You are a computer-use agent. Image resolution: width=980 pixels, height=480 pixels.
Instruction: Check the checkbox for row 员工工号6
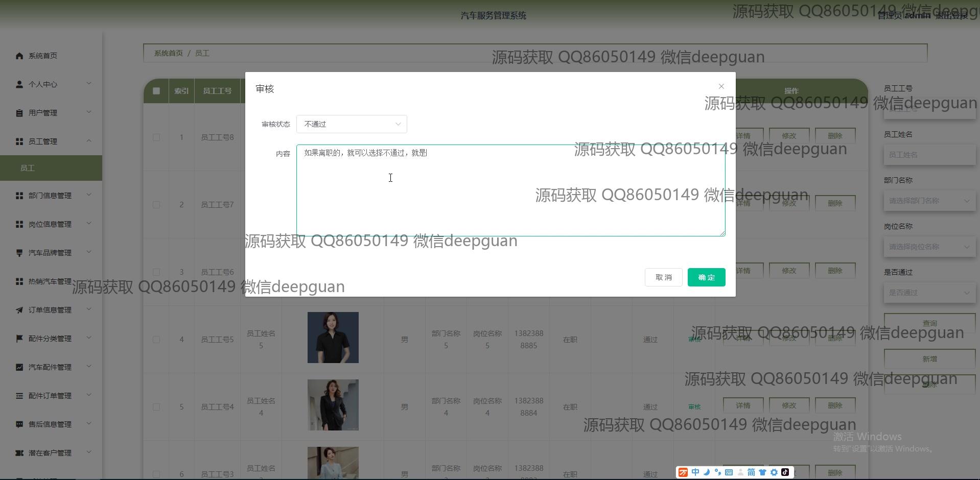click(156, 272)
